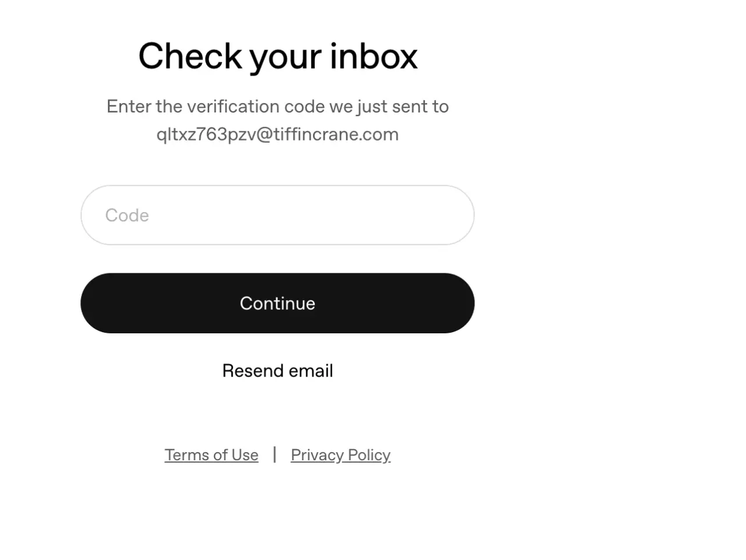Open the Terms of Use link
Screen dimensions: 746x560
[212, 455]
